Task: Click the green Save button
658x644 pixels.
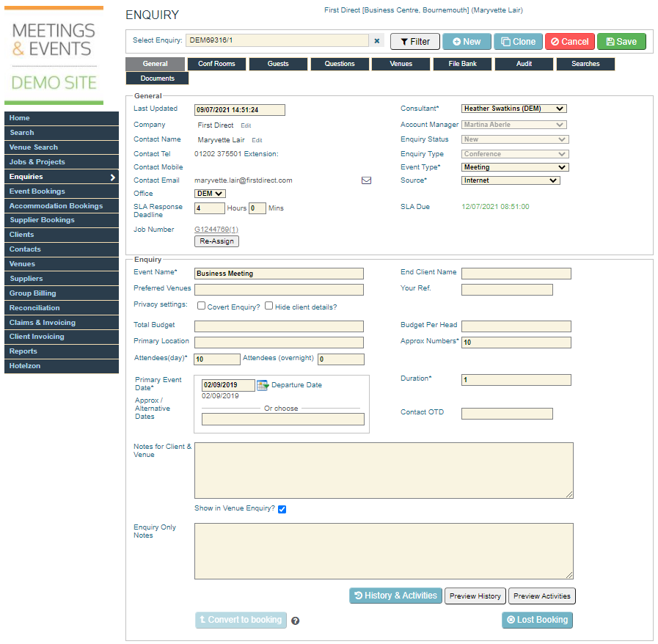Action: point(621,42)
